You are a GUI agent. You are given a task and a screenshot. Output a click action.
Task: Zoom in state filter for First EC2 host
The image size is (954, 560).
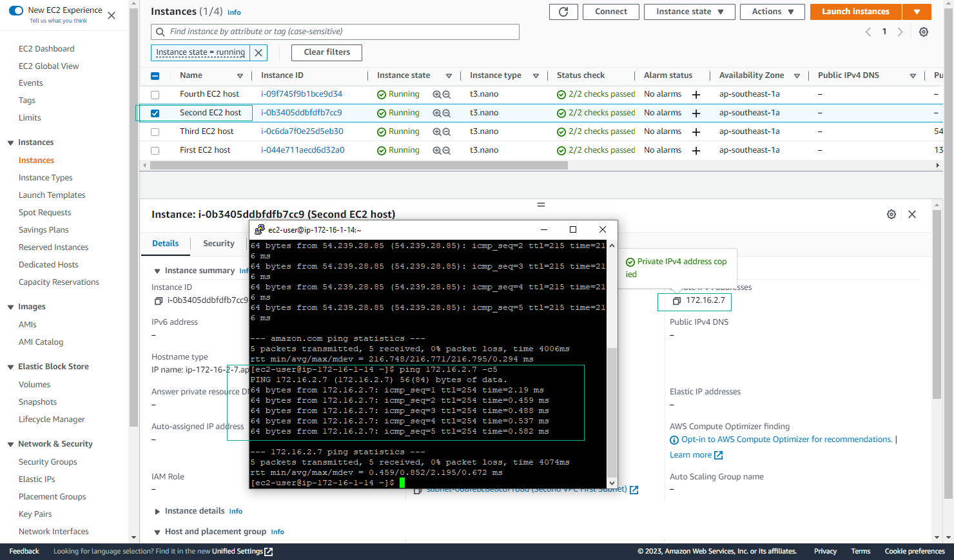437,151
